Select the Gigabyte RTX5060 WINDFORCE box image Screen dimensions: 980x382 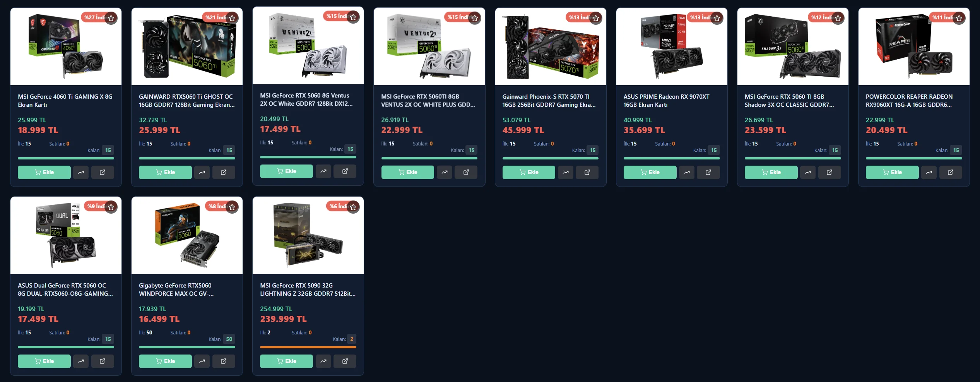pos(187,235)
